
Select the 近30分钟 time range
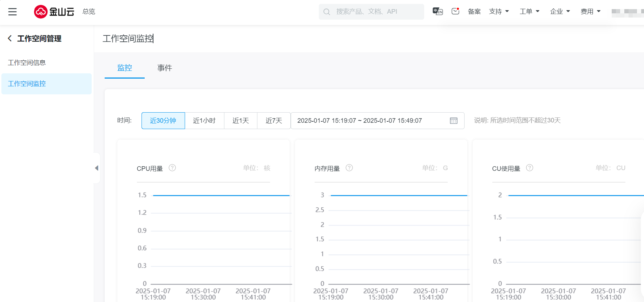pos(163,121)
